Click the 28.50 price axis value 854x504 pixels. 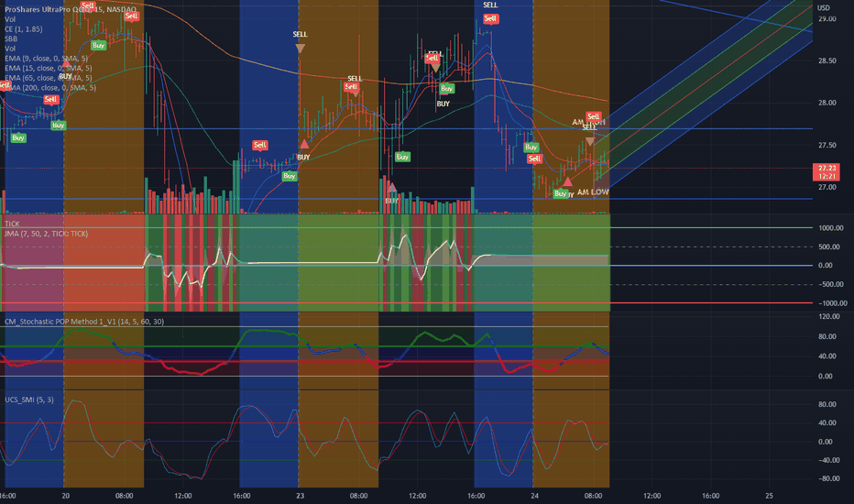(x=827, y=61)
